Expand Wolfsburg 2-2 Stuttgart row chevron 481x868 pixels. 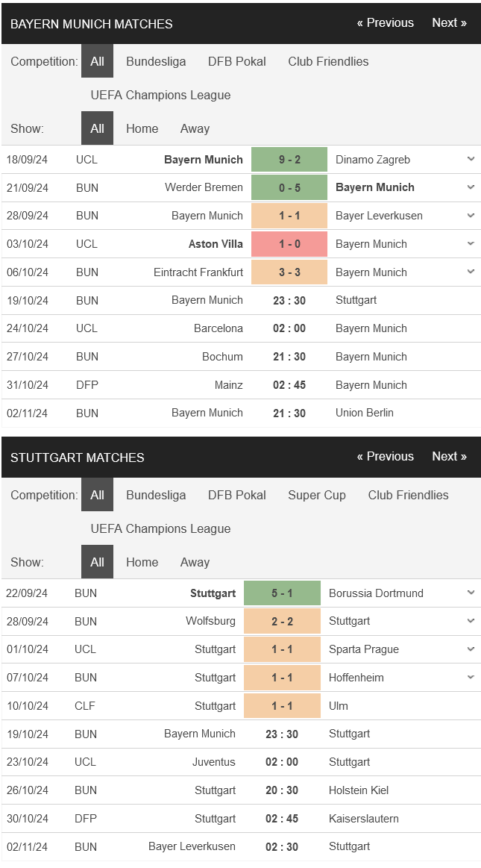(x=471, y=621)
